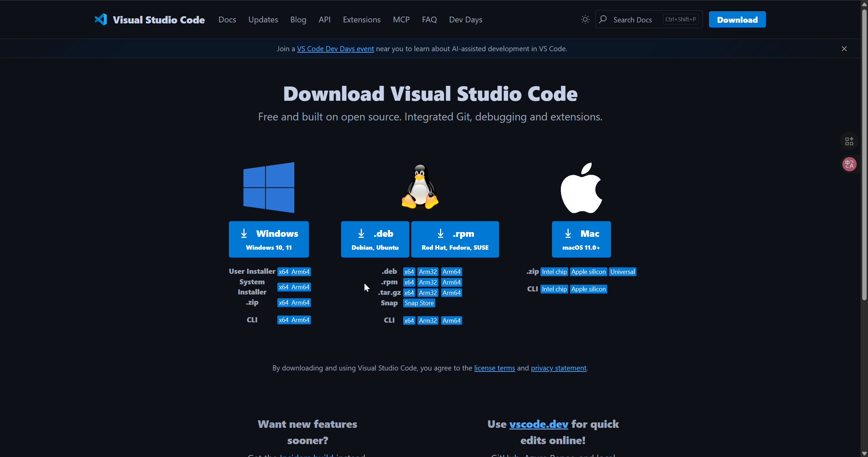Viewport: 868px width, 457px height.
Task: Open the Extensions menu item
Action: [361, 20]
